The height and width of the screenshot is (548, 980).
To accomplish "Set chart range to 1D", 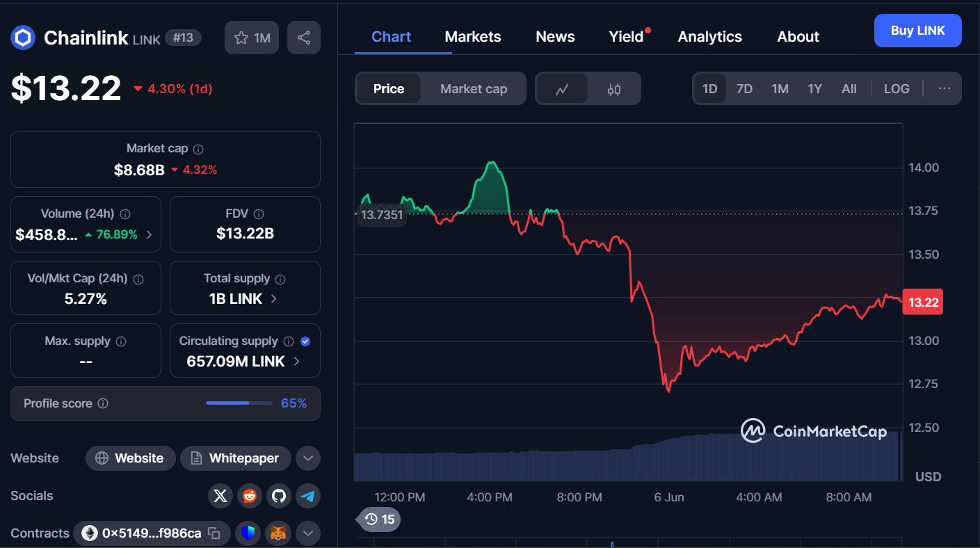I will click(x=709, y=88).
